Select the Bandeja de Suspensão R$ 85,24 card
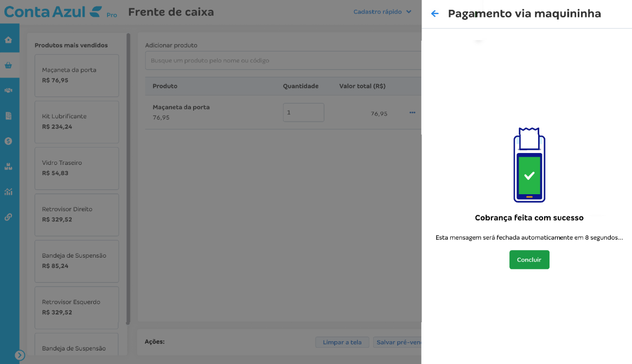Screen dimensions: 632x364 (x=76, y=261)
